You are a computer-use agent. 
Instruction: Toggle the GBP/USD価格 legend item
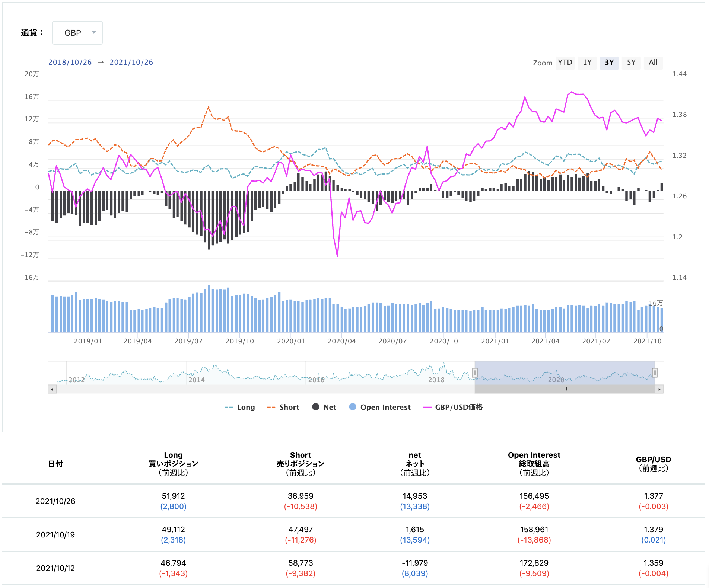point(453,407)
